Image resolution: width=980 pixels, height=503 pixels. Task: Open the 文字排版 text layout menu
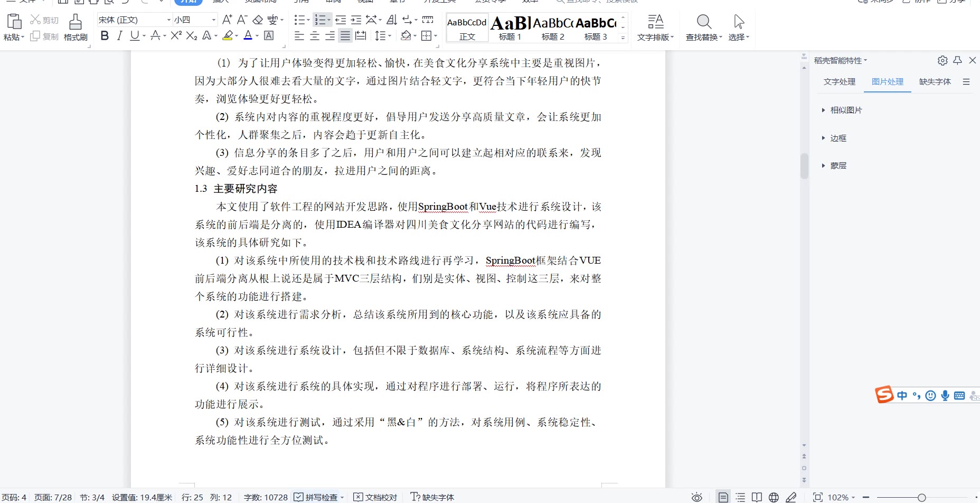coord(655,27)
